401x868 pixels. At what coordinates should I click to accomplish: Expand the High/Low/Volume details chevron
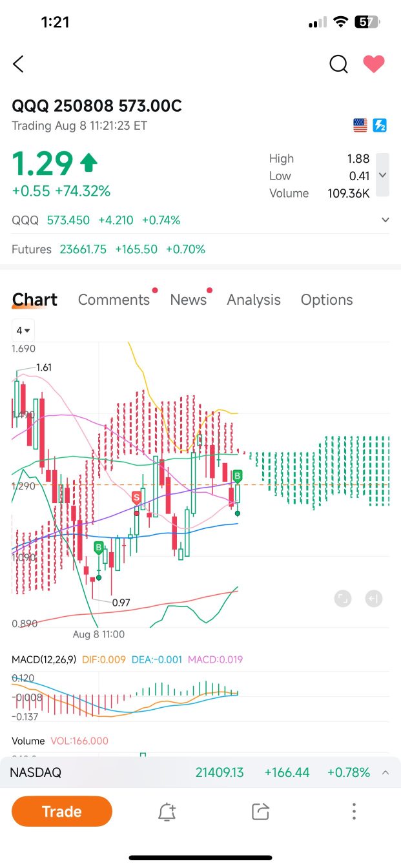pos(382,175)
